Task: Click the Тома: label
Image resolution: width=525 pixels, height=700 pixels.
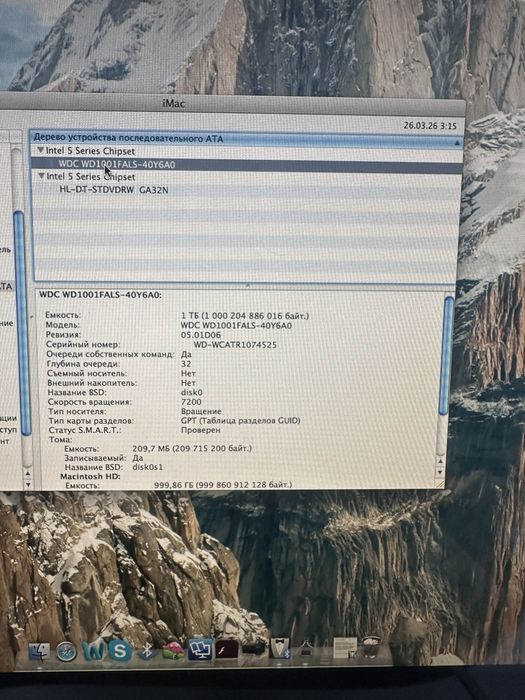Action: [60, 440]
